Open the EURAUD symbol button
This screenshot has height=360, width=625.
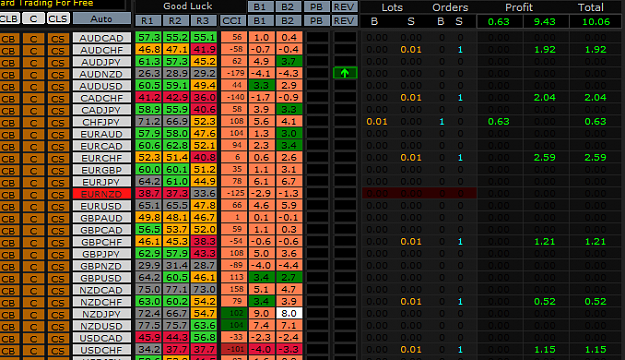tap(102, 134)
